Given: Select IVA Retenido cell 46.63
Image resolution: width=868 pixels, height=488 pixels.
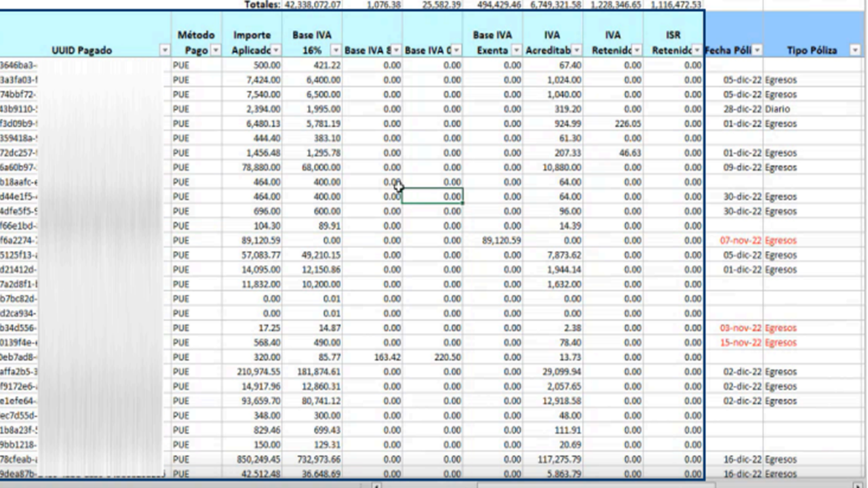Looking at the screenshot, I should (613, 153).
